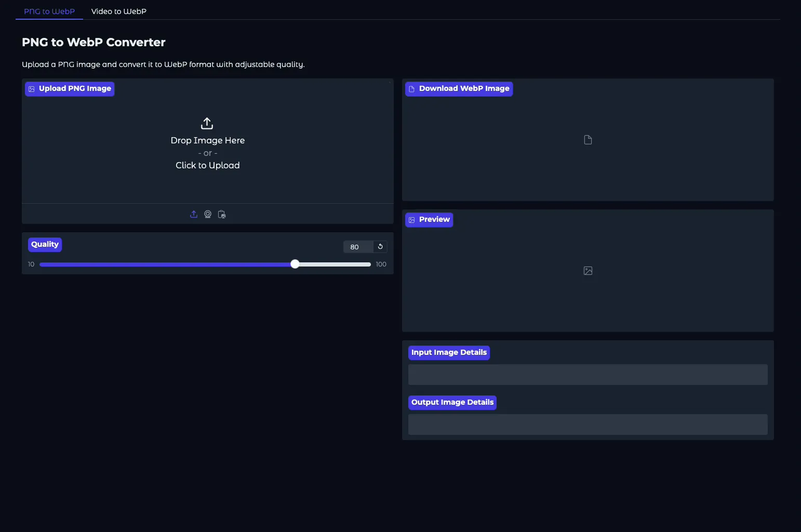Screen dimensions: 801x532
Task: Open the Input Image Details panel
Action: [x=449, y=352]
